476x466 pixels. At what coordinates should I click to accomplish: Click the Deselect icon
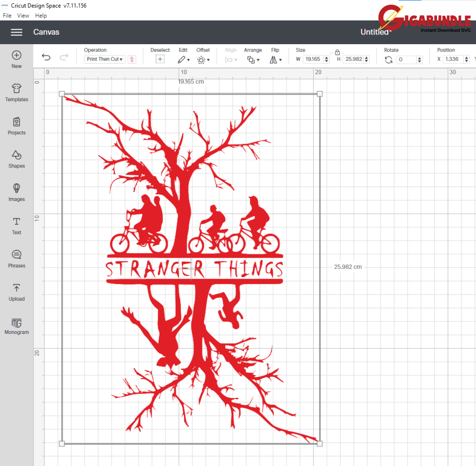(160, 60)
